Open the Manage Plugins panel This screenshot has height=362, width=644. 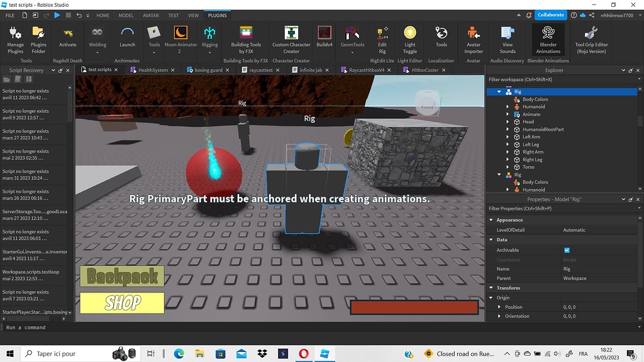pyautogui.click(x=14, y=39)
